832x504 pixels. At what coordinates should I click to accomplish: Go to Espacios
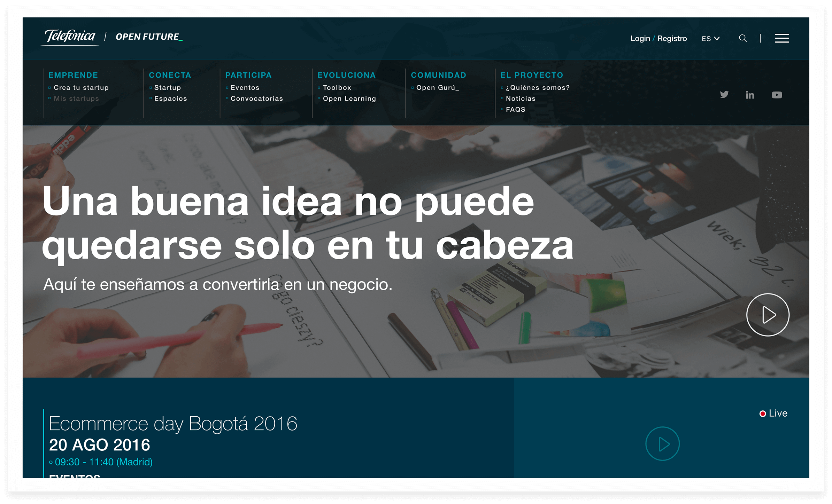coord(171,99)
